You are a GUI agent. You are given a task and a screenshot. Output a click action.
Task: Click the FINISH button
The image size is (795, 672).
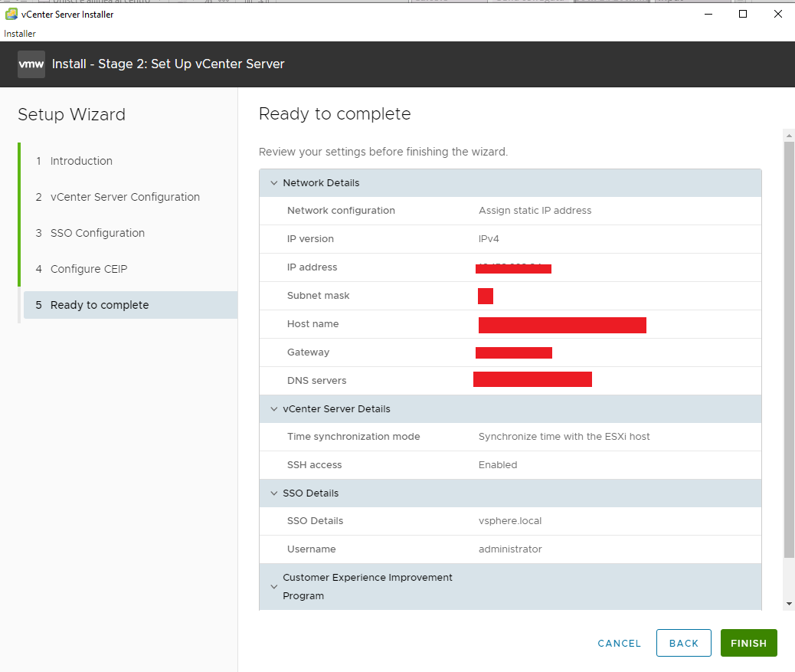(x=749, y=643)
